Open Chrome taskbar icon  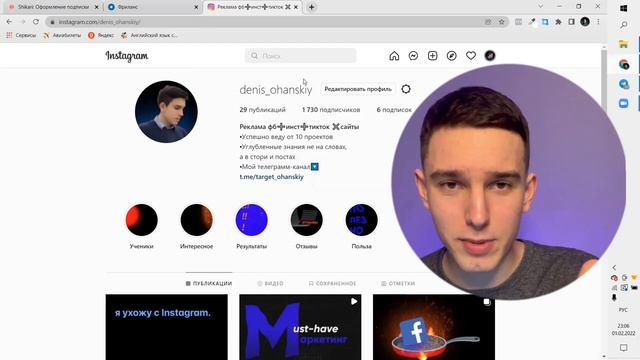[623, 64]
